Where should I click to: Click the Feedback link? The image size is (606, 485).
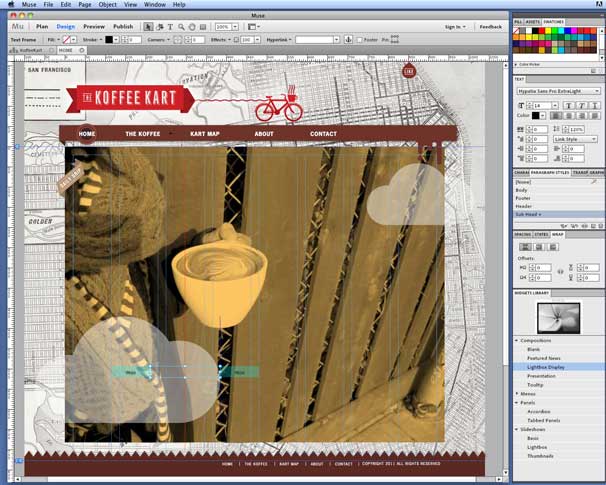(x=490, y=27)
